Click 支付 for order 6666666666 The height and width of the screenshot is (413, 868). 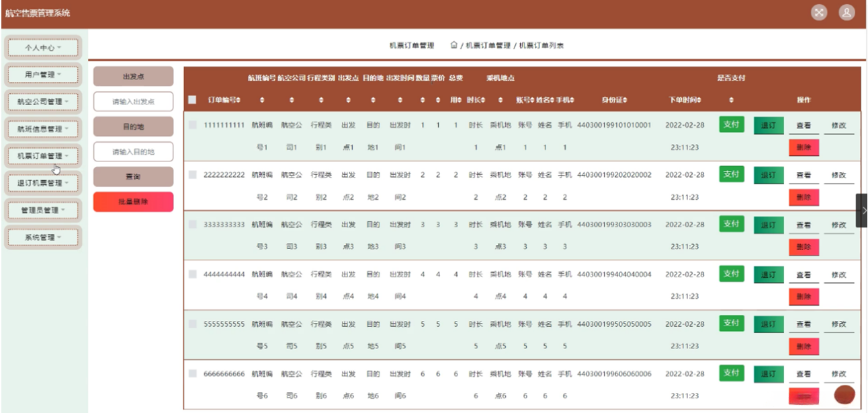pyautogui.click(x=732, y=373)
